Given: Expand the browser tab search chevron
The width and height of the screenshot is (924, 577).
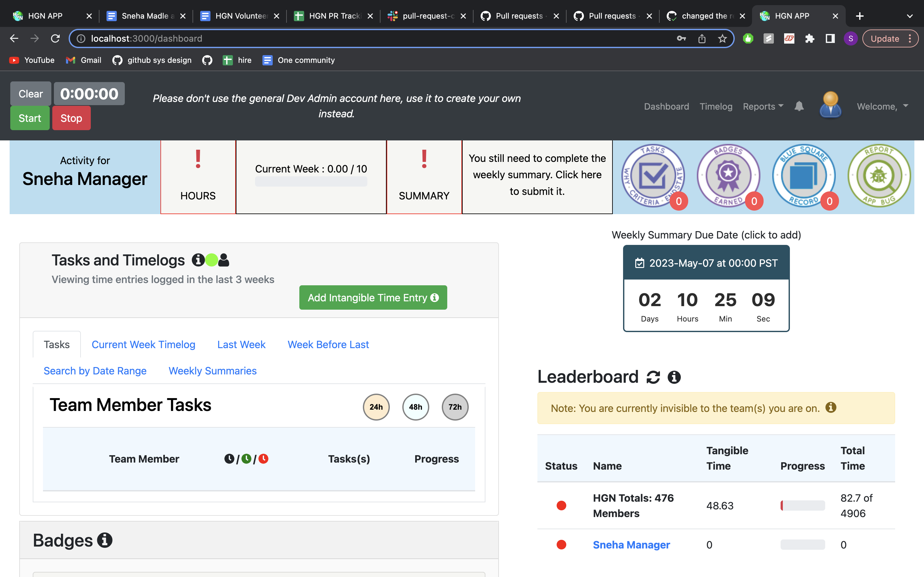Looking at the screenshot, I should tap(910, 16).
